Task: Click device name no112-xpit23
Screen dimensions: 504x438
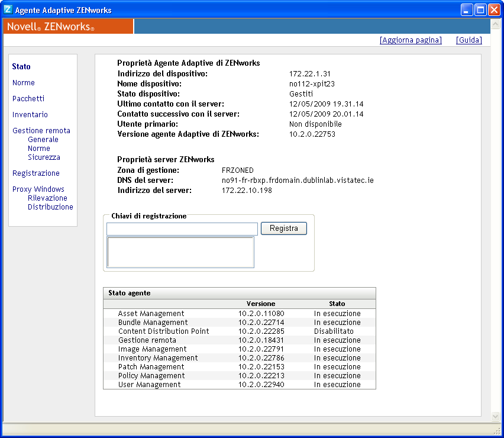Action: coord(312,84)
